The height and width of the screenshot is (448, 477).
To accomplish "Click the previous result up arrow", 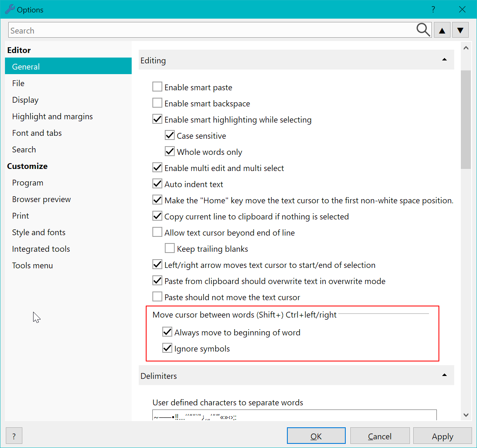I will pyautogui.click(x=442, y=30).
